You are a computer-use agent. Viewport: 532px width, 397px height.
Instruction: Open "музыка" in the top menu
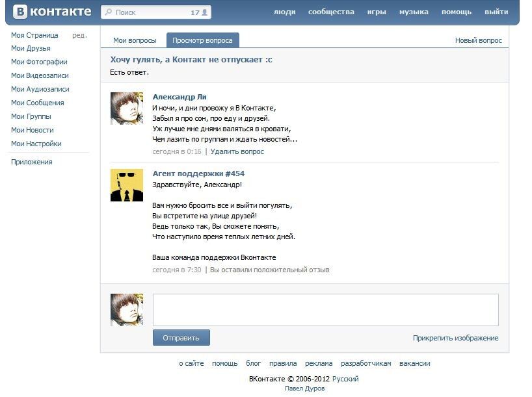point(415,11)
